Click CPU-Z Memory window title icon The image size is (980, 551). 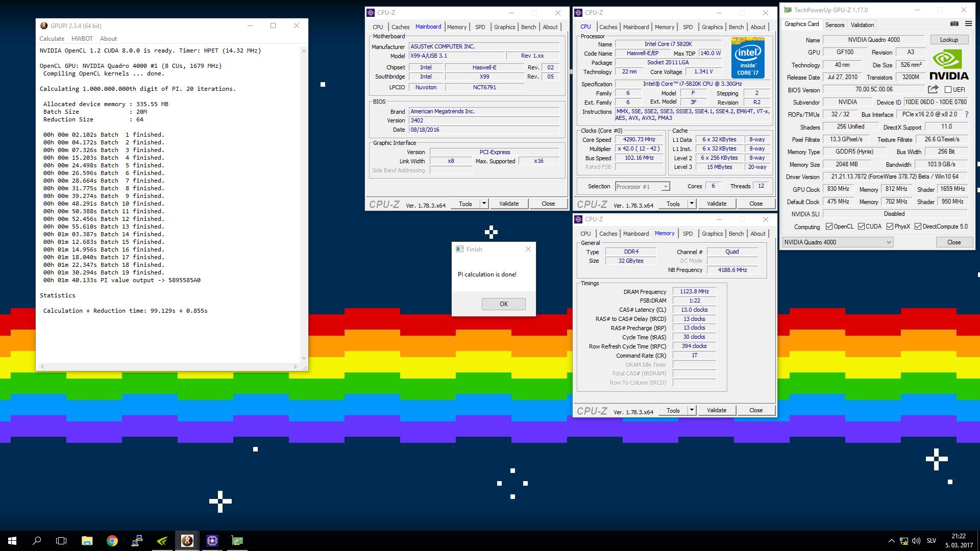[578, 219]
